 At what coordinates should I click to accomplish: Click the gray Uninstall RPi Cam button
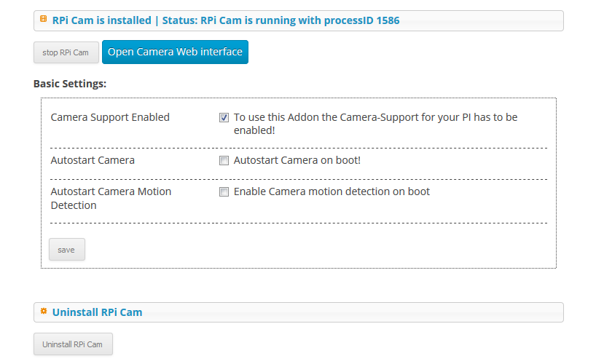tap(73, 344)
